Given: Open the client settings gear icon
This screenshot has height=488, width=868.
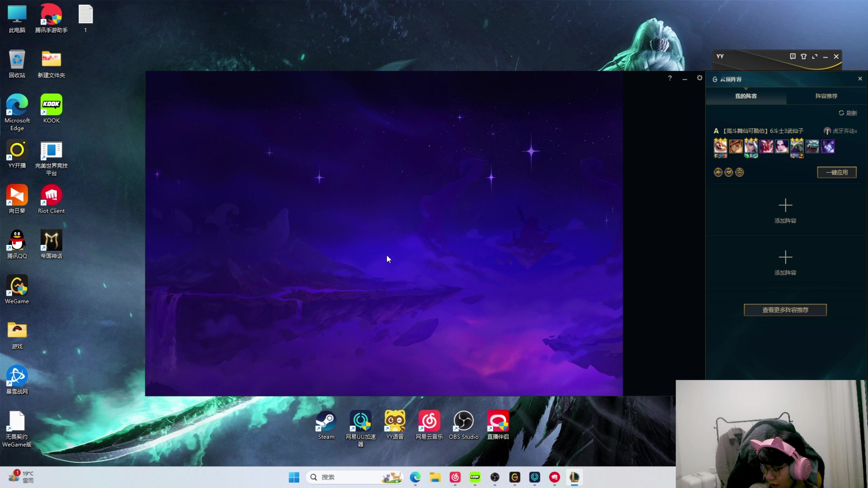Looking at the screenshot, I should [699, 78].
